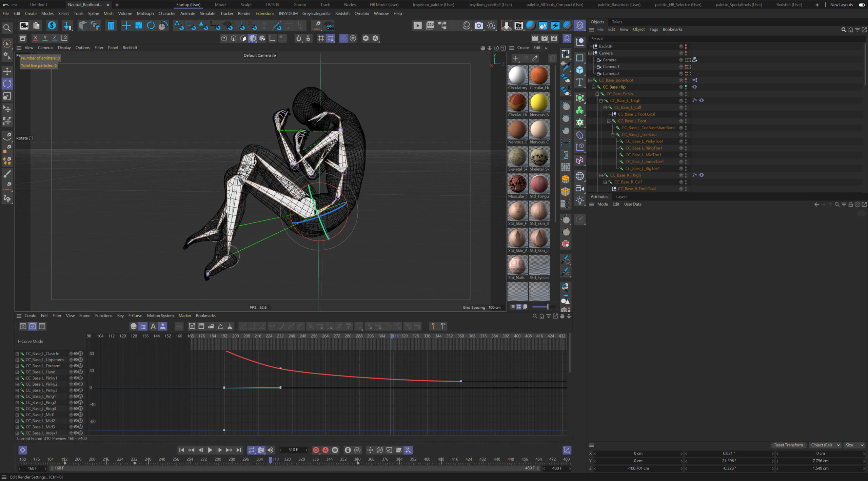Click the Record Active Objects keyframe button
The image size is (868, 481).
click(x=316, y=450)
